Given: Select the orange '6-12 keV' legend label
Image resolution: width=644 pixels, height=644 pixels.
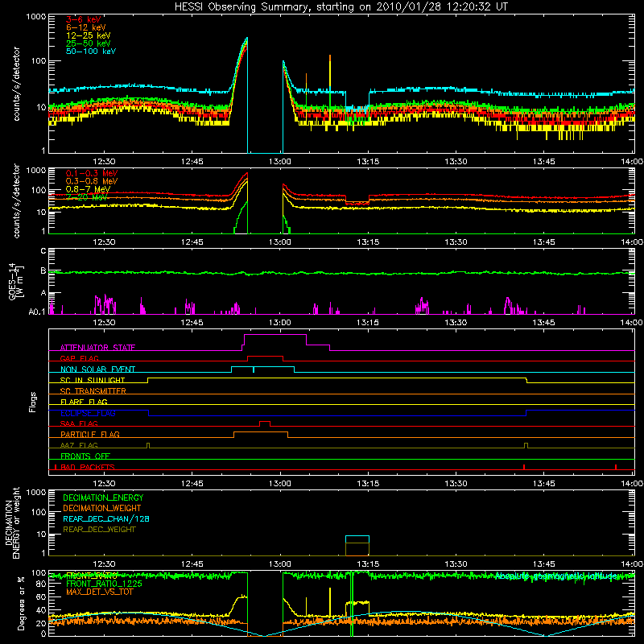Looking at the screenshot, I should [86, 27].
